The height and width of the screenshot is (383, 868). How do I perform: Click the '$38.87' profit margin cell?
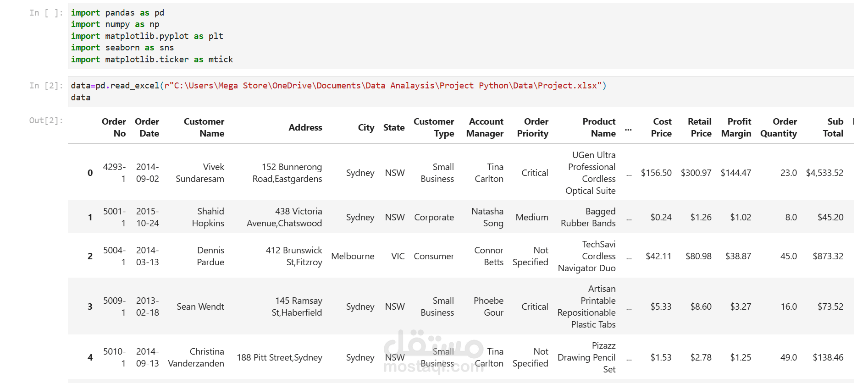click(738, 256)
